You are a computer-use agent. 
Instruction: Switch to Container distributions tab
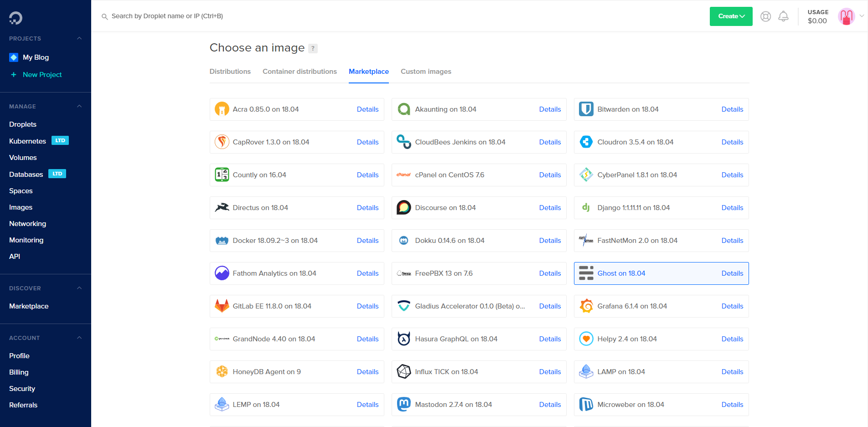coord(300,72)
